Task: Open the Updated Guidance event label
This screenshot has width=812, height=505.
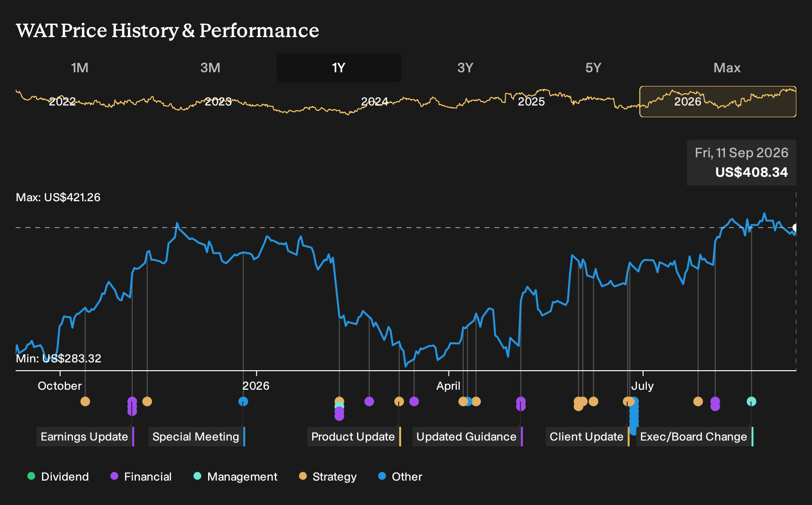Action: 467,437
